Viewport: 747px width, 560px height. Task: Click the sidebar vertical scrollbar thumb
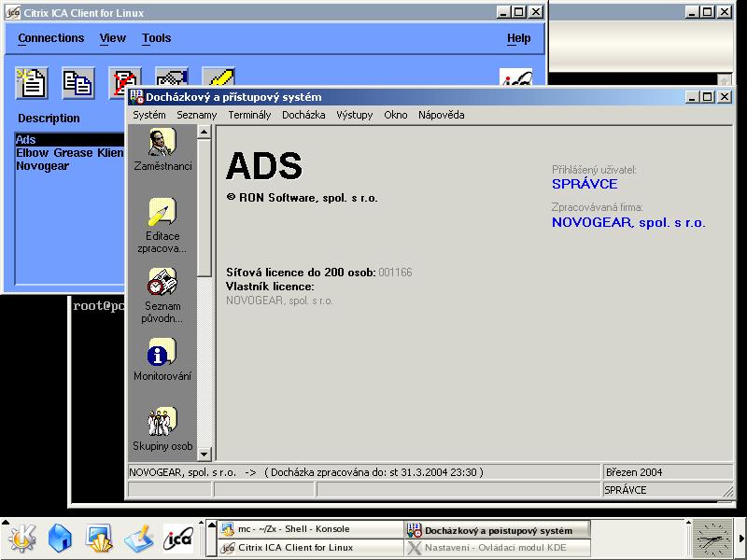pos(204,207)
